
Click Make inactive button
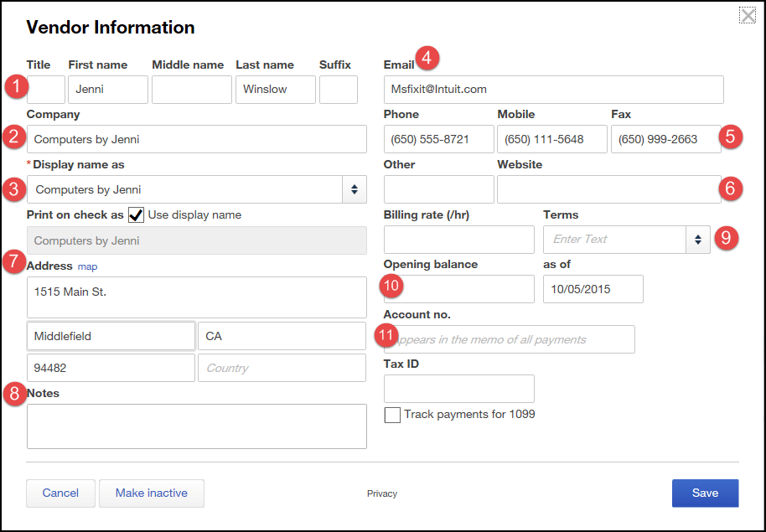(151, 493)
